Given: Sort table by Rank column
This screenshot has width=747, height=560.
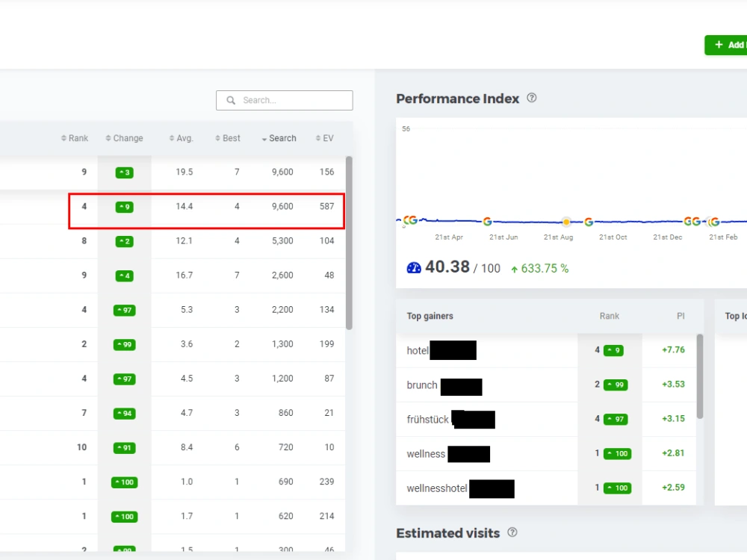Looking at the screenshot, I should click(75, 138).
